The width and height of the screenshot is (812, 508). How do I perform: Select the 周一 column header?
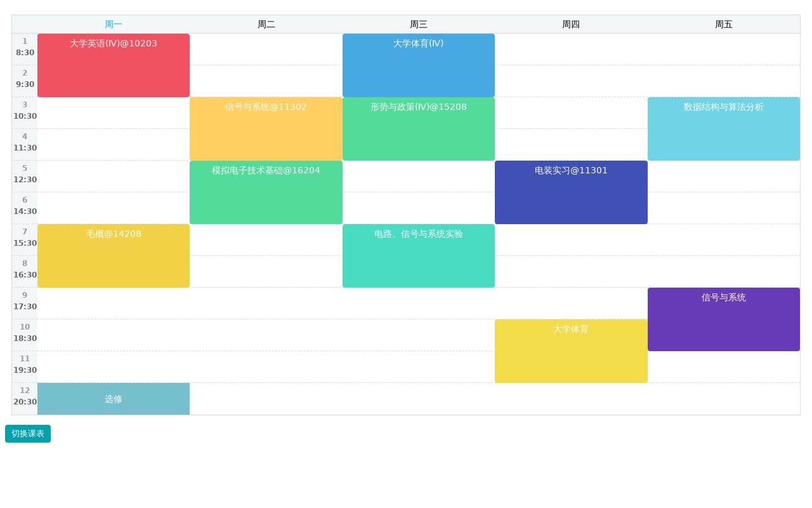pos(114,24)
